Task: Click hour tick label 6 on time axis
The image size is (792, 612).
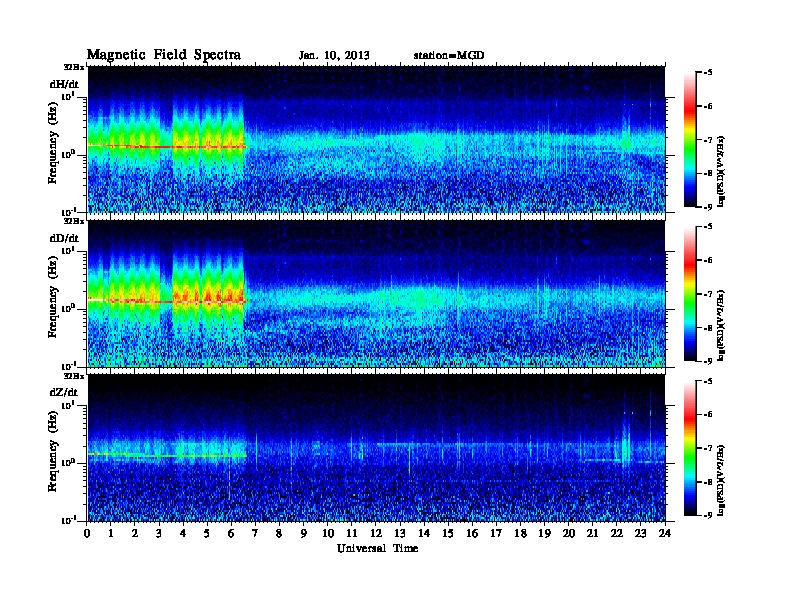Action: tap(231, 534)
